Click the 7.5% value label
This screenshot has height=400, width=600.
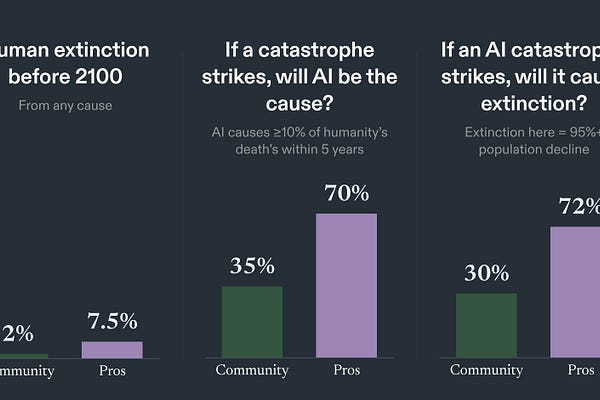(x=112, y=321)
